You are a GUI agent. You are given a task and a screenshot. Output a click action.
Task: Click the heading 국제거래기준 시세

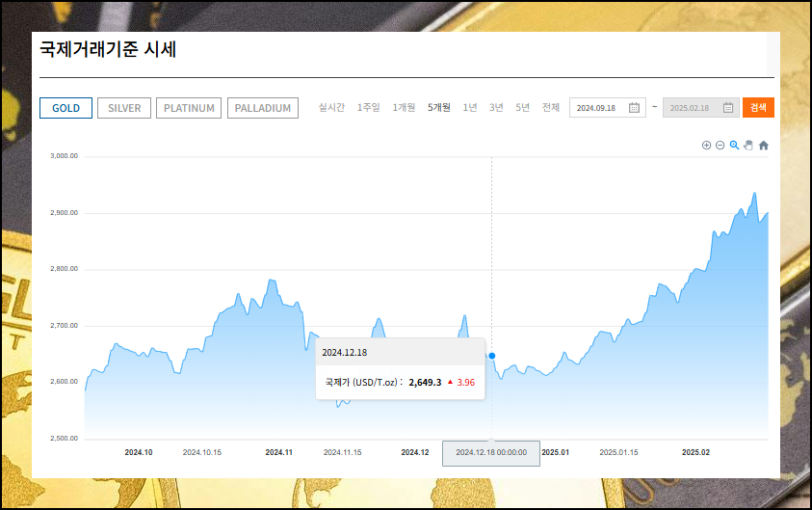(108, 49)
